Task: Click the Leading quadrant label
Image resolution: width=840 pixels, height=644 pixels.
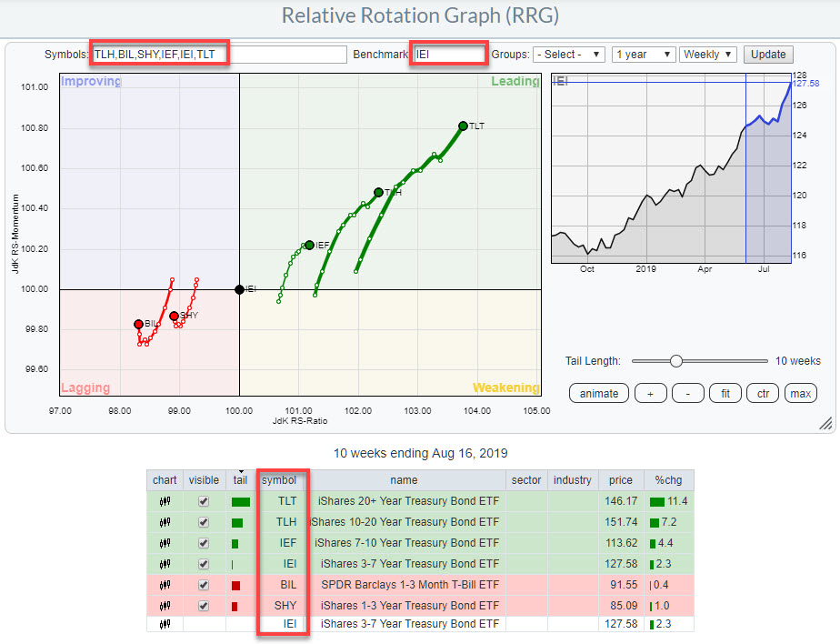Action: 515,82
